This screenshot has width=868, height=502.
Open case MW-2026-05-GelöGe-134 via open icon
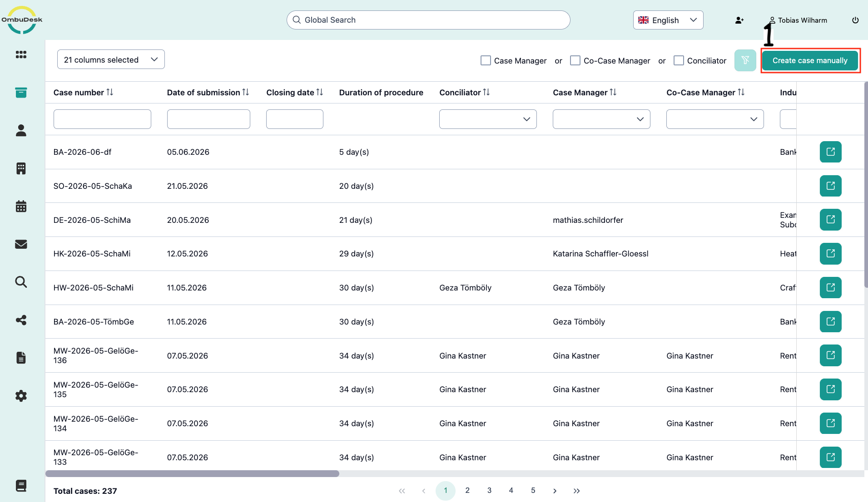pyautogui.click(x=830, y=423)
